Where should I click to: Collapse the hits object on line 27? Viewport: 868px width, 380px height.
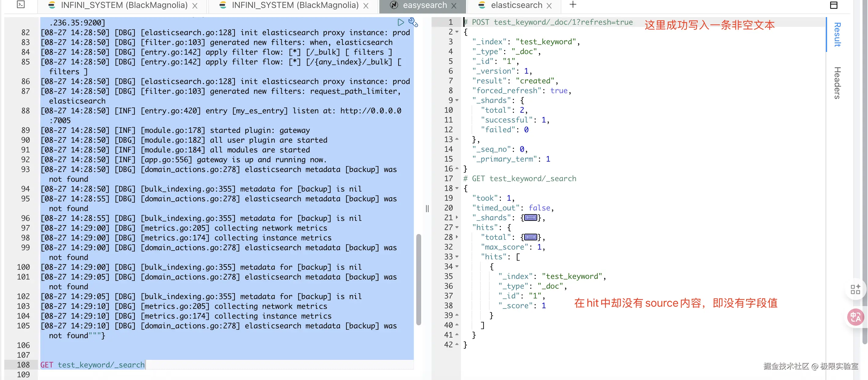coord(457,227)
